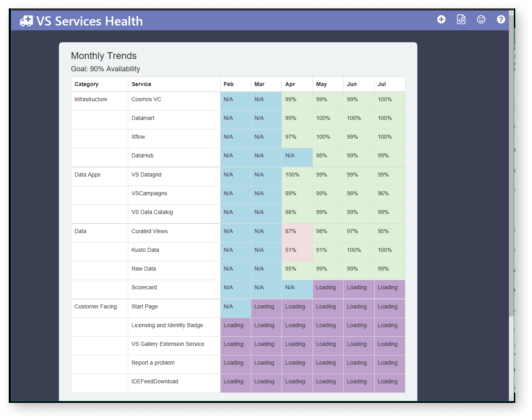Viewport: 532px width, 420px height.
Task: Click the Monthly Trends heading
Action: coord(104,56)
